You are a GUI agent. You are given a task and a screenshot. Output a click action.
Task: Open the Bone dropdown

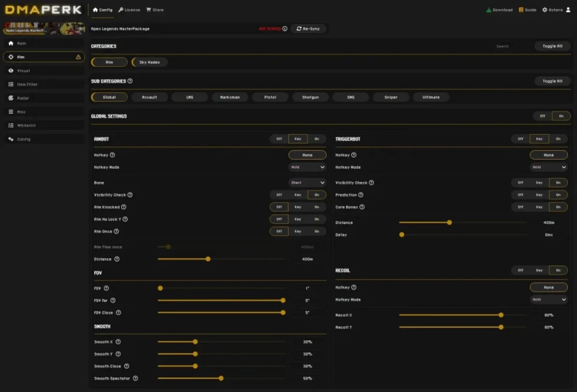(308, 182)
